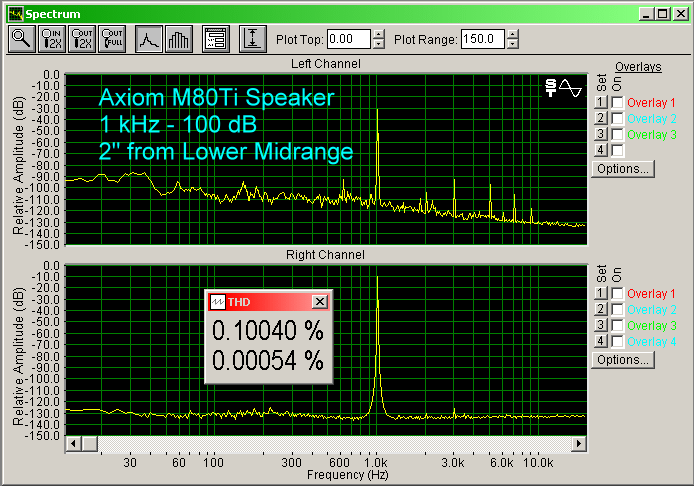Open the right channel overlay Options
This screenshot has height=486, width=694.
(x=623, y=360)
